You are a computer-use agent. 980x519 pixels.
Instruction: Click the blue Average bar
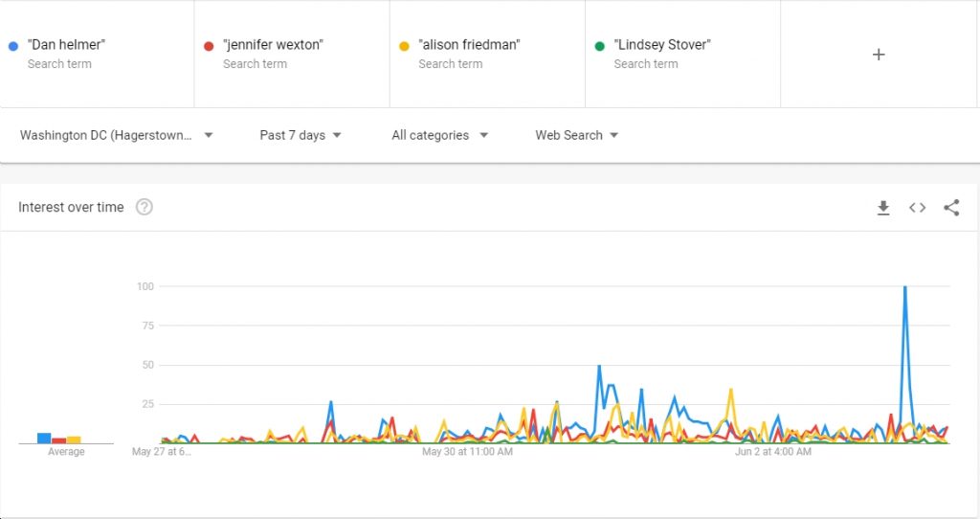point(44,439)
